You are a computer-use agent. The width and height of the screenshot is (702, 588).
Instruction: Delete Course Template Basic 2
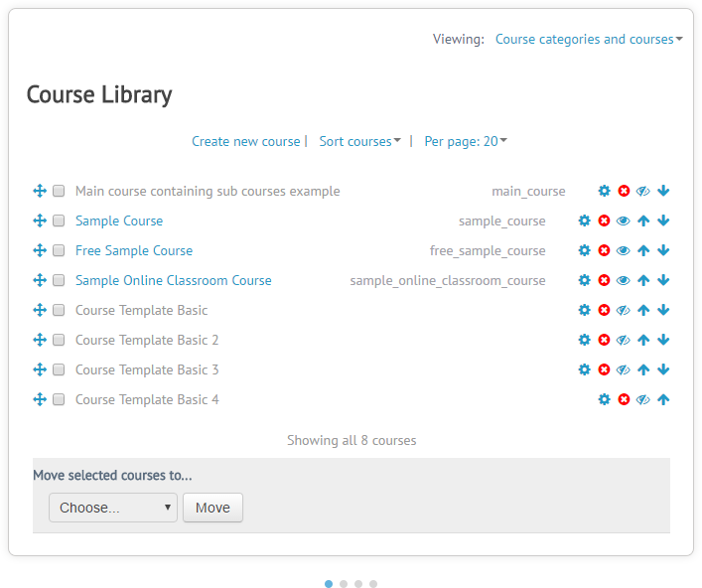click(x=604, y=340)
